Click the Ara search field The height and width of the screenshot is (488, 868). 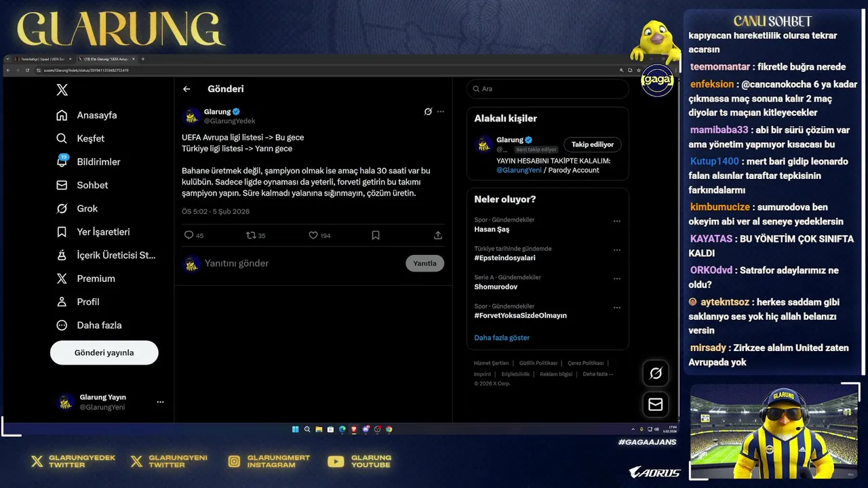(x=548, y=89)
